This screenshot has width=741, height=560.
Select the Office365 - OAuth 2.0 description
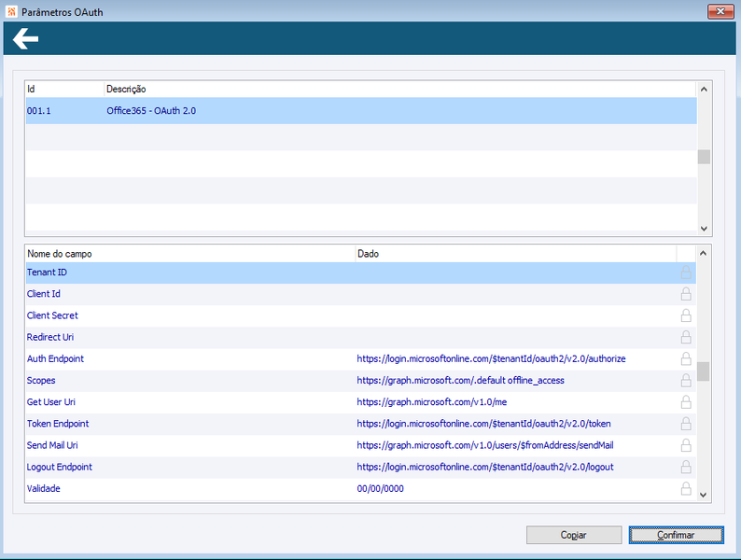click(151, 110)
